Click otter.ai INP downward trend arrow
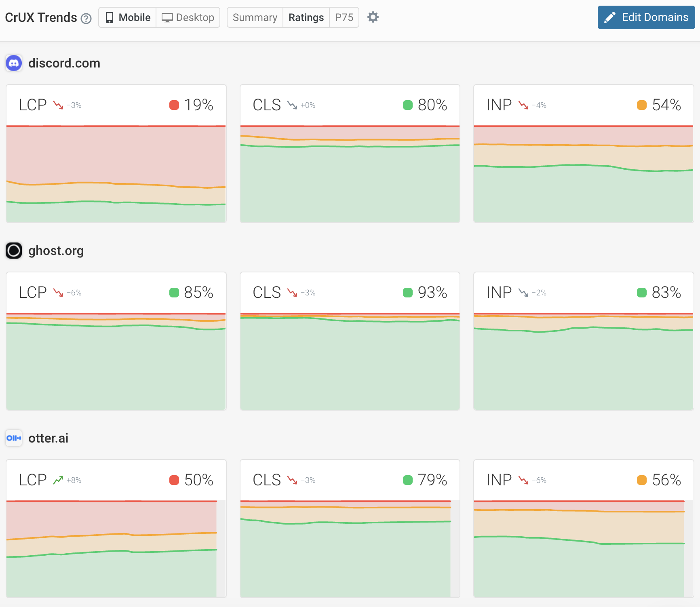 point(523,480)
